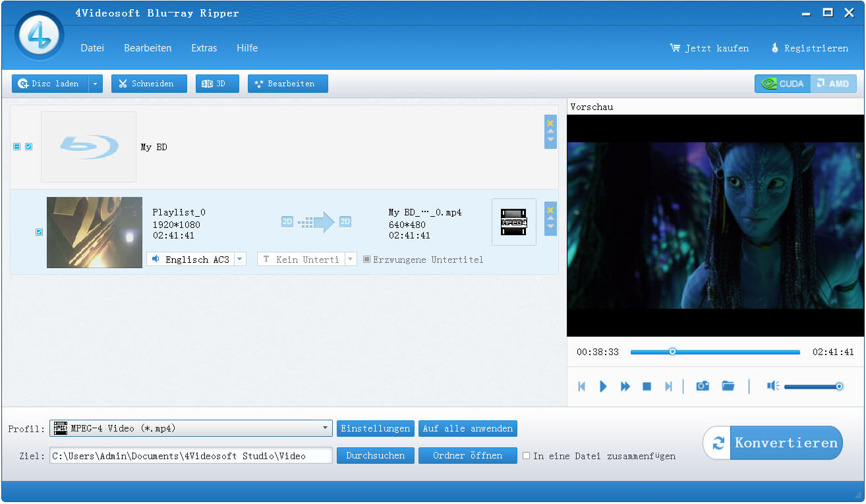Click the source resolution 1920*1080
This screenshot has width=866, height=504.
point(176,225)
